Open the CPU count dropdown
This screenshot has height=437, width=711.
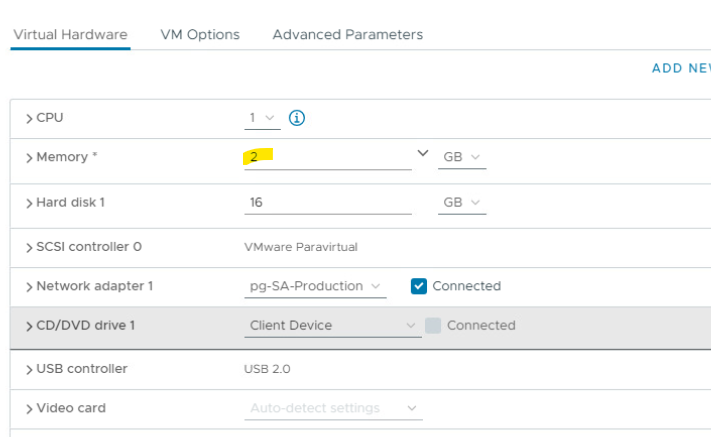pyautogui.click(x=264, y=118)
